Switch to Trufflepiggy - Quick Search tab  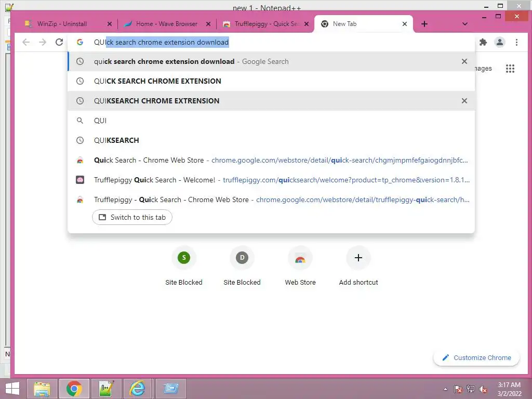pos(267,24)
